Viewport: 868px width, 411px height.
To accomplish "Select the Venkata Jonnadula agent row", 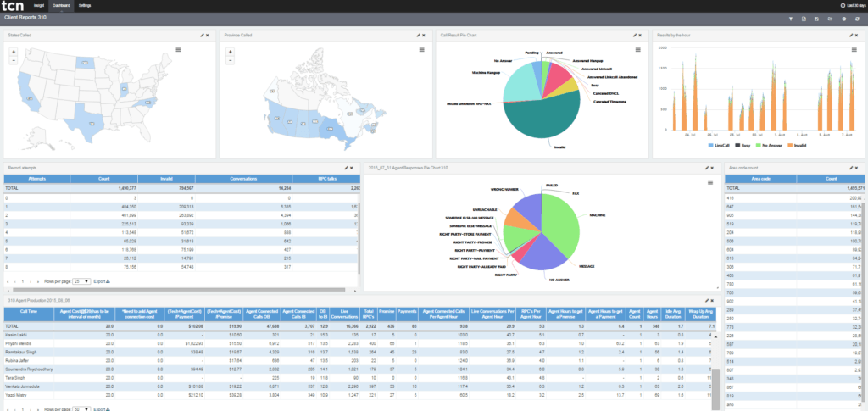I will (359, 386).
